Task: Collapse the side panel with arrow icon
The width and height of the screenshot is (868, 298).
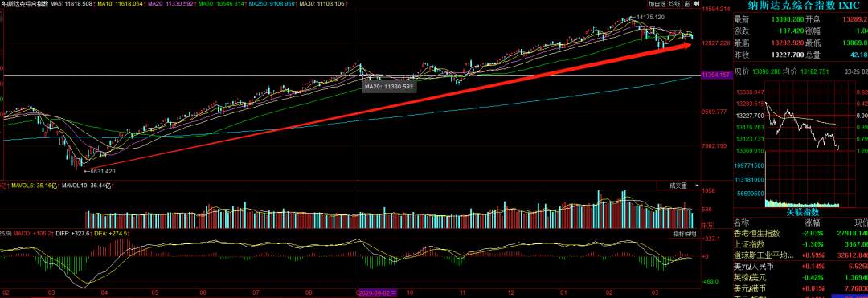Action: 695,4
